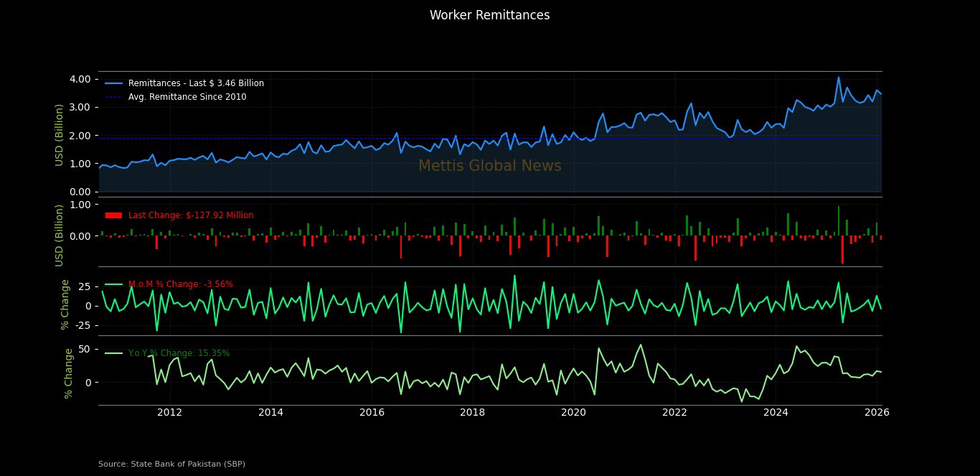Click the "Y.o.Y % Change: 15.35%" label
The height and width of the screenshot is (476, 980).
coord(179,353)
